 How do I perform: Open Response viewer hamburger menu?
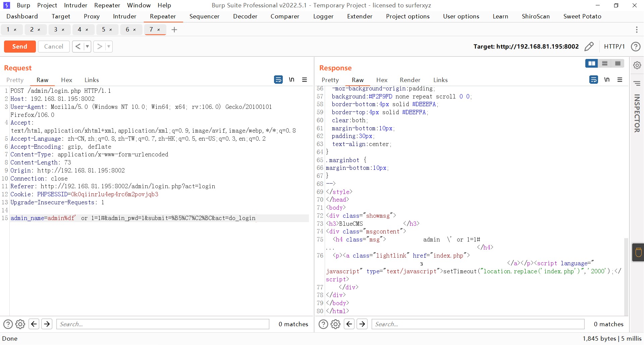pyautogui.click(x=620, y=80)
